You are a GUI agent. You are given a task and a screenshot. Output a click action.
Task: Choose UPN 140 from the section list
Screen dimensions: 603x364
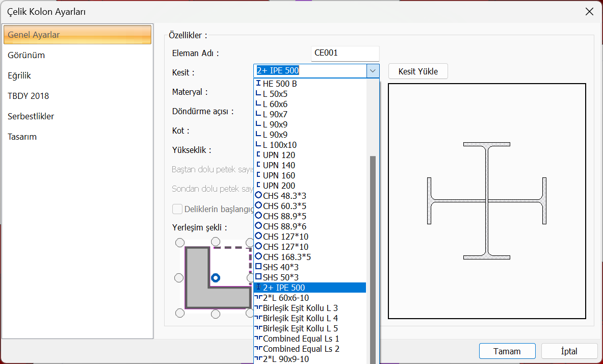point(279,165)
